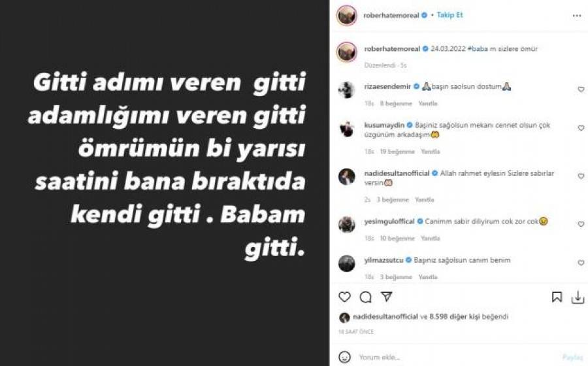Viewport: 588px width, 366px height.
Task: Open roberhatemoreal profile picture in header
Action: (346, 16)
